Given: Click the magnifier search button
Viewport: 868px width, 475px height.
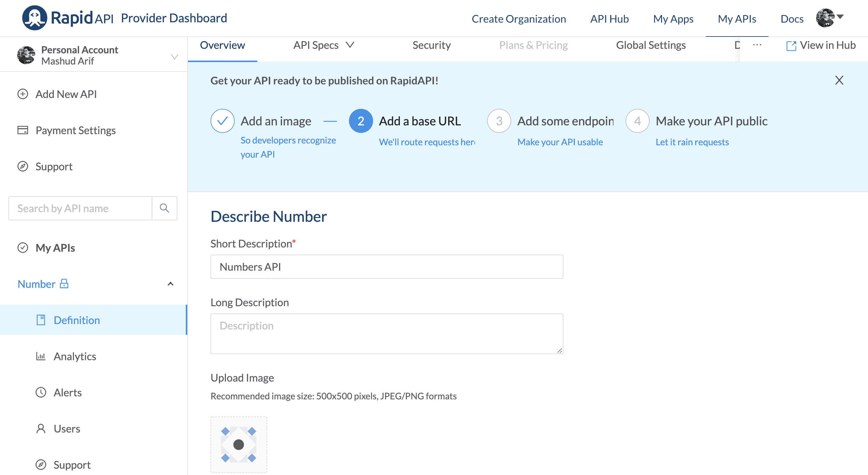Looking at the screenshot, I should [164, 208].
